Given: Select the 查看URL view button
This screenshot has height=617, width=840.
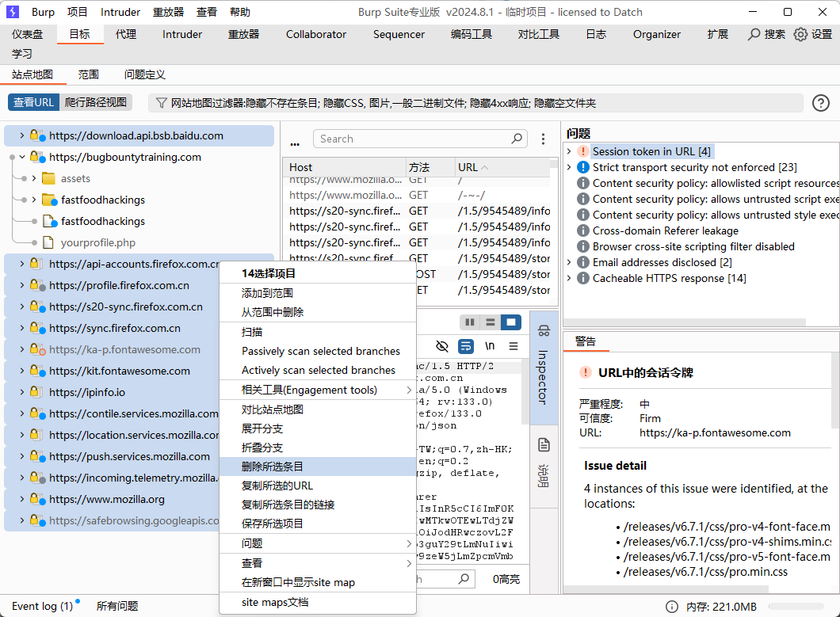Looking at the screenshot, I should coord(33,102).
